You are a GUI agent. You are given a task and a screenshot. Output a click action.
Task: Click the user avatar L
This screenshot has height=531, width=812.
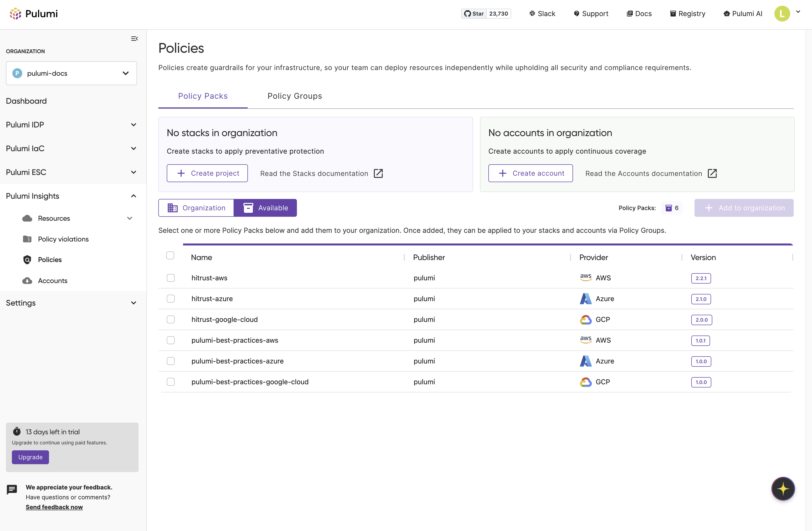pyautogui.click(x=782, y=14)
